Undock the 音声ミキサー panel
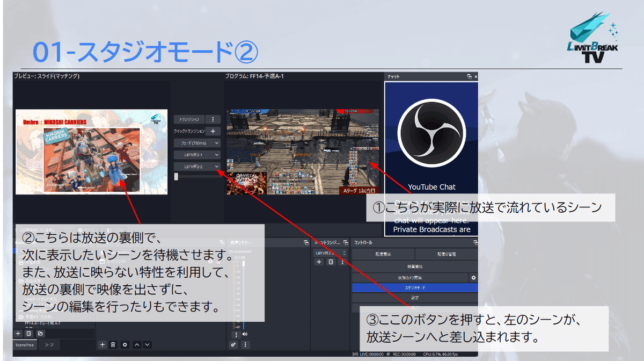The width and height of the screenshot is (644, 361). (x=306, y=243)
